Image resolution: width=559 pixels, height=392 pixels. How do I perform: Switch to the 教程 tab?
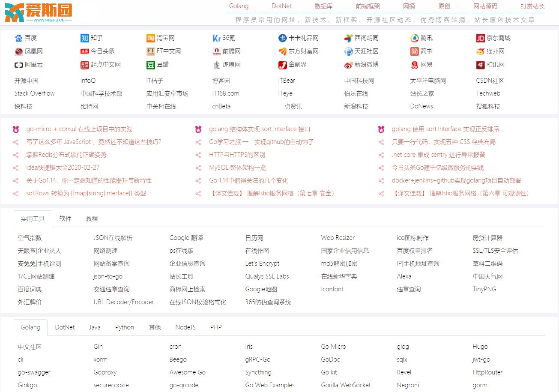[x=92, y=218]
